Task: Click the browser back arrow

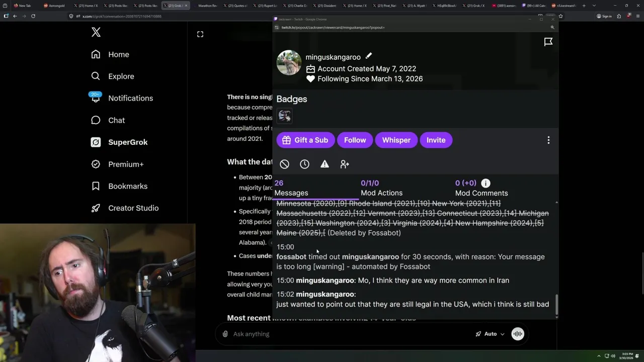Action: pos(15,16)
